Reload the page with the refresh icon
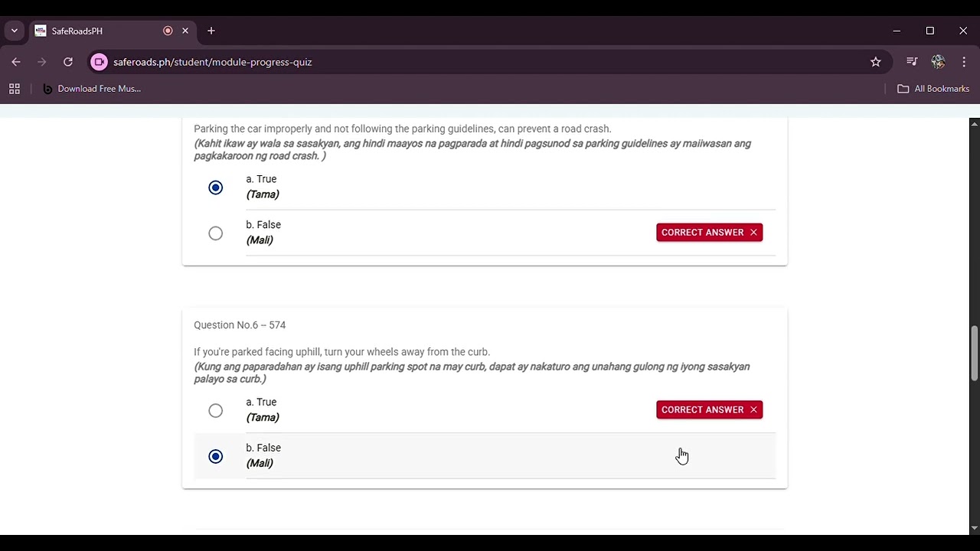The height and width of the screenshot is (551, 980). [x=68, y=62]
